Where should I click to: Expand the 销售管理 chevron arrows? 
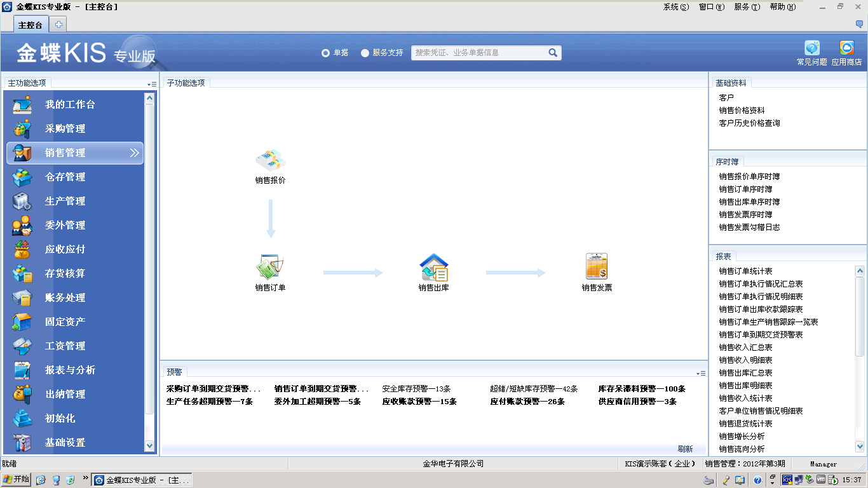click(x=134, y=152)
